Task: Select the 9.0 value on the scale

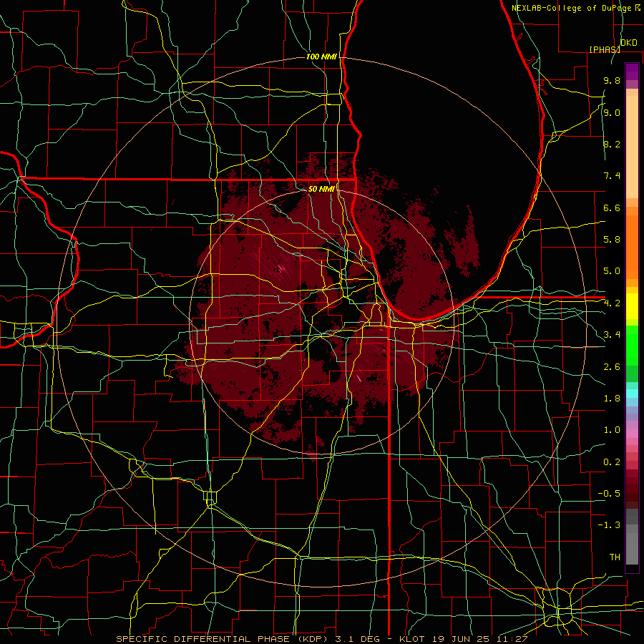Action: 612,112
